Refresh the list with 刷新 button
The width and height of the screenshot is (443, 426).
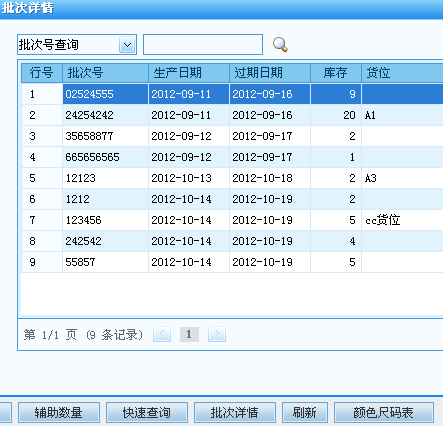tap(305, 413)
